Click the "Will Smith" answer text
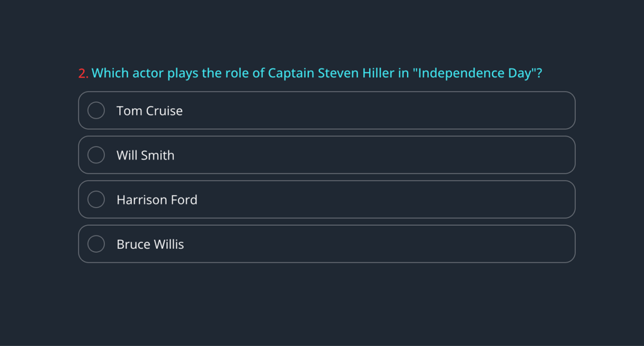 click(146, 155)
